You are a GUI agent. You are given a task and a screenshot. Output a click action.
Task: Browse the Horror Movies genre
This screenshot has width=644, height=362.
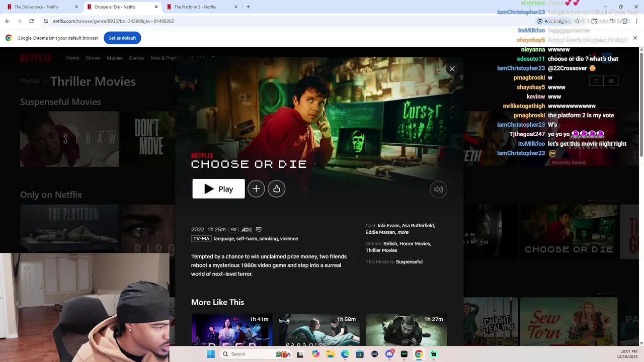[415, 244]
